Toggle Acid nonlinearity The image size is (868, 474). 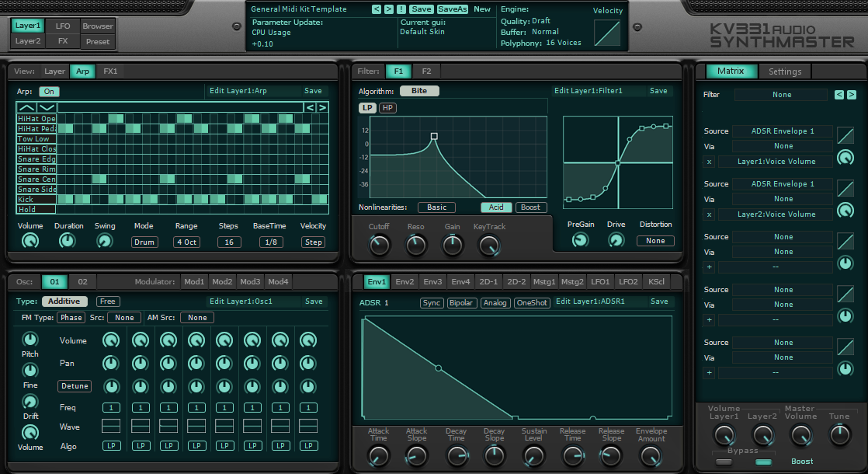(x=496, y=207)
